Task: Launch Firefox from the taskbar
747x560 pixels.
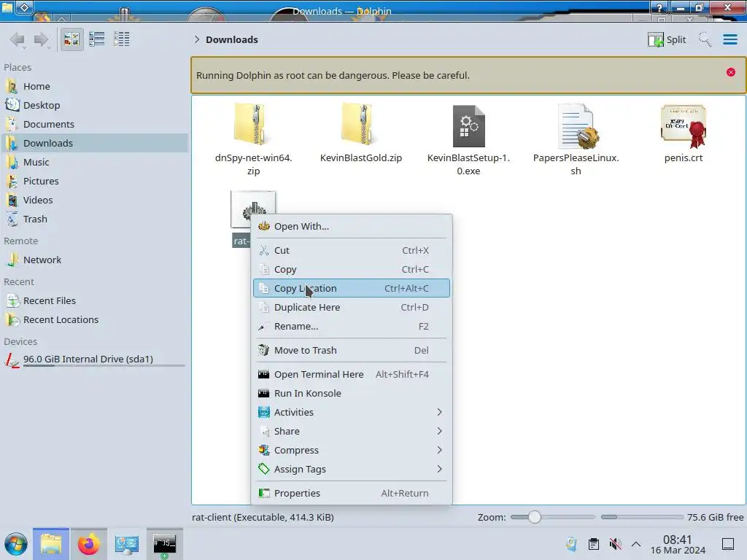Action: (88, 544)
